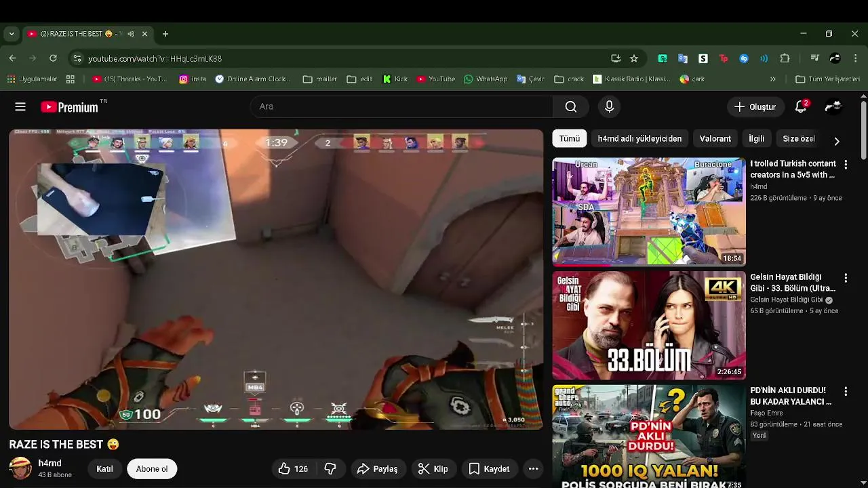Expand hidden bookmarks with double chevron
Image resolution: width=868 pixels, height=488 pixels.
pyautogui.click(x=772, y=79)
